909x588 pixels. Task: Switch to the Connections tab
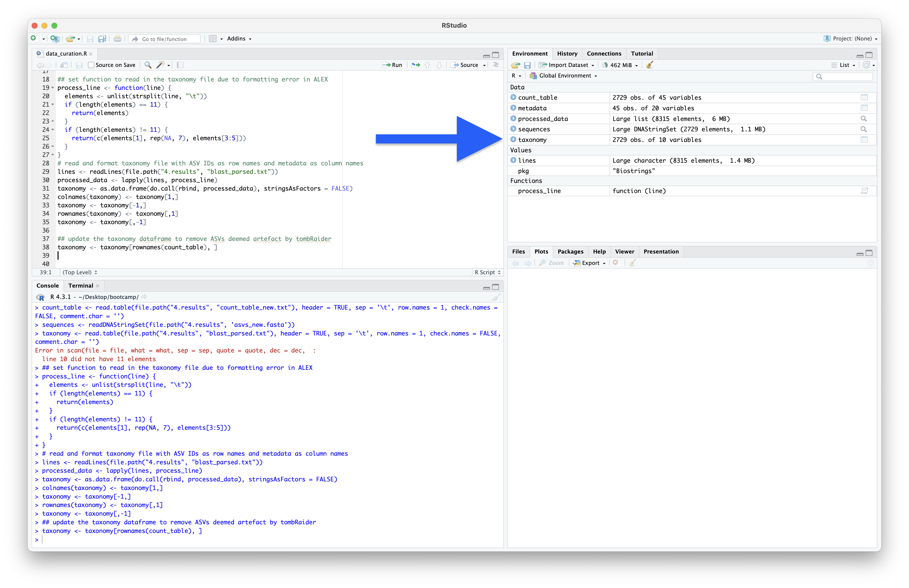[x=604, y=53]
